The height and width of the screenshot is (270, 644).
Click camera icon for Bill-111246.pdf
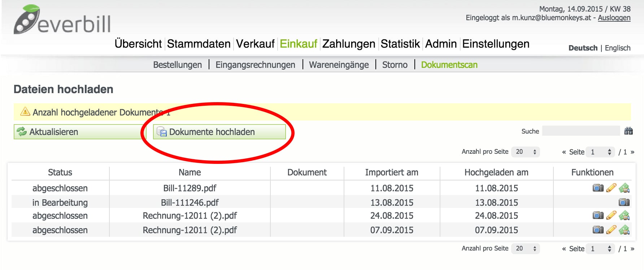624,202
